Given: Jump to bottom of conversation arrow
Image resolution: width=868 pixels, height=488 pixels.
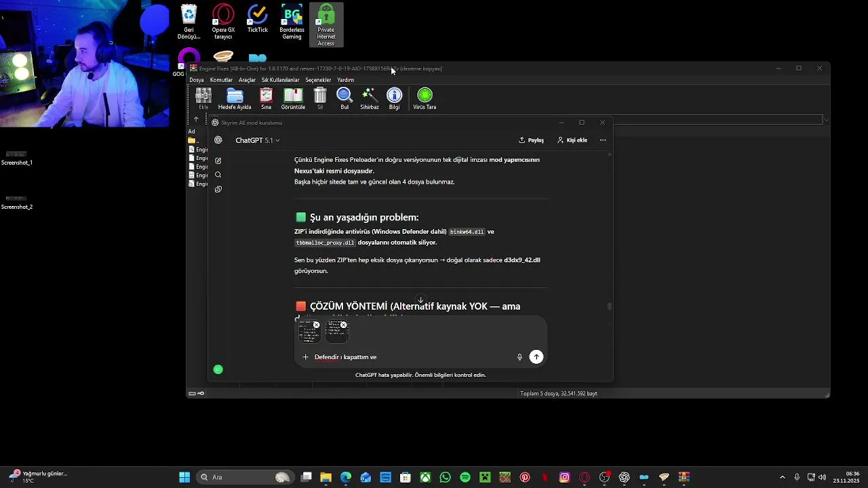Looking at the screenshot, I should pos(420,300).
